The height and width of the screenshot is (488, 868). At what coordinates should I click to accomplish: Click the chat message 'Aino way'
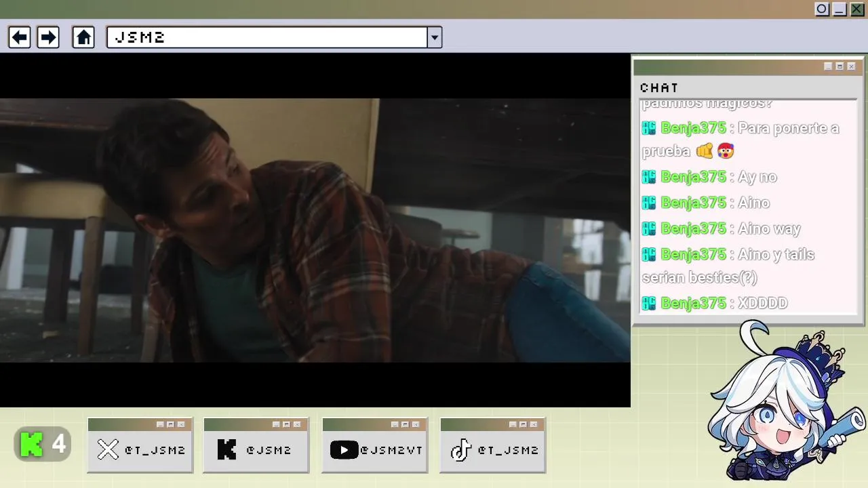point(769,228)
